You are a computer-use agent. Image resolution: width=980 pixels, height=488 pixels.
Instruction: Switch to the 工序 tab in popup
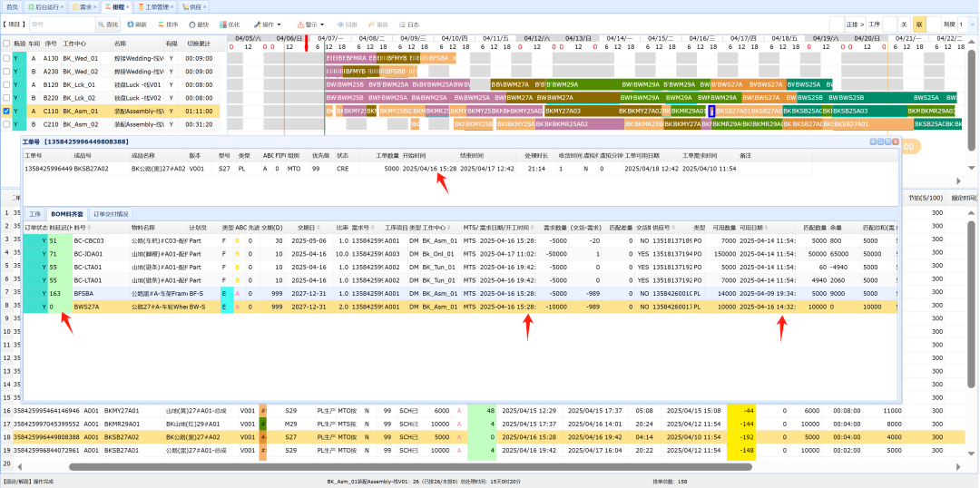(35, 213)
